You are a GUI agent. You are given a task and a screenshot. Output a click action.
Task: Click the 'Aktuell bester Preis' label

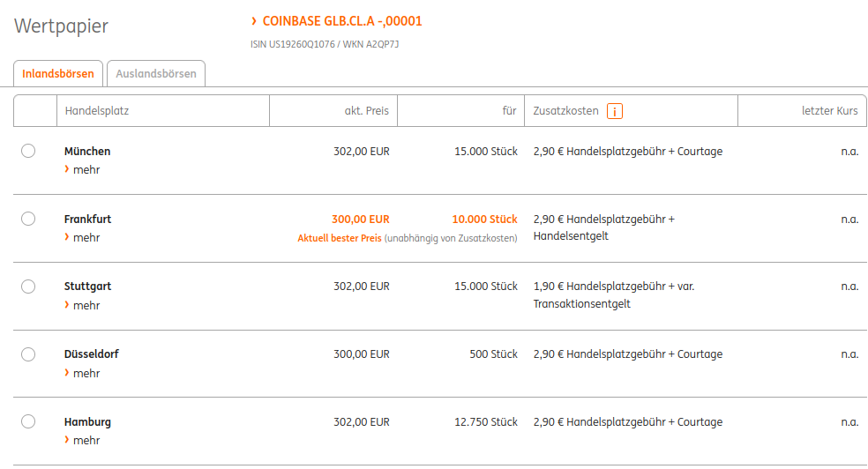tap(339, 238)
